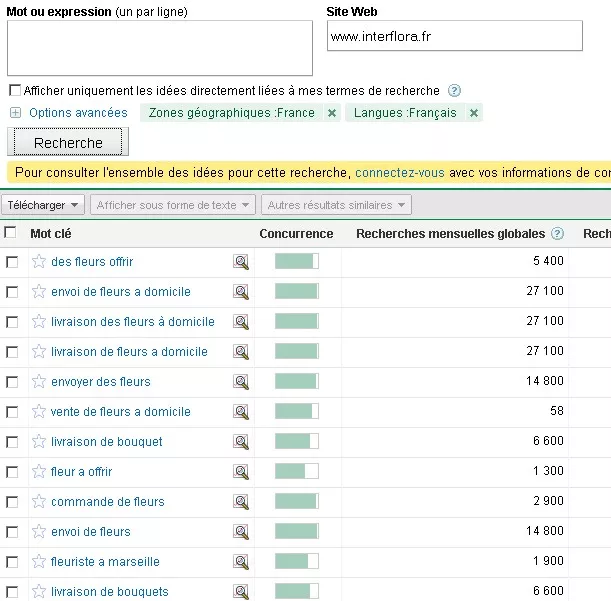Toggle the select-all checkbox in table header
This screenshot has width=611, height=601.
click(x=11, y=233)
